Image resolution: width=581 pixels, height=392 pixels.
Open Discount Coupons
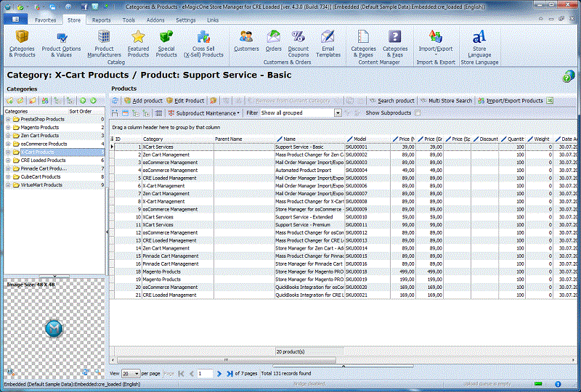click(x=298, y=44)
